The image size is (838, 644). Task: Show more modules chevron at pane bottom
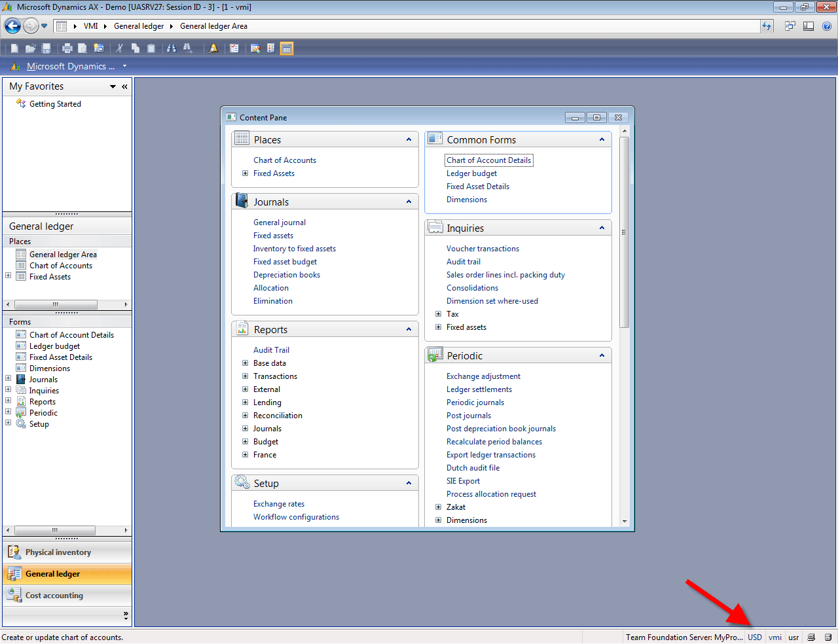click(126, 615)
